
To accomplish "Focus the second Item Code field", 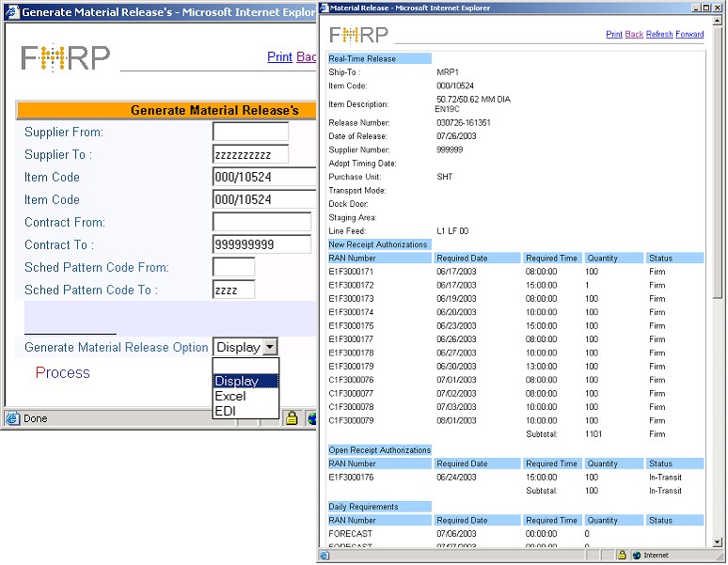I will pyautogui.click(x=264, y=199).
